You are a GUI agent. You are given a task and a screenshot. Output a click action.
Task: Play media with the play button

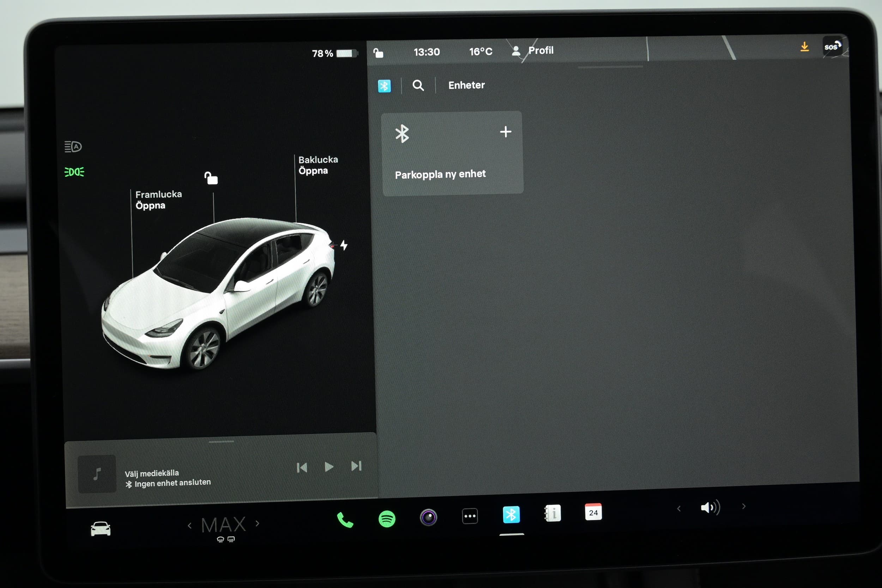click(329, 467)
